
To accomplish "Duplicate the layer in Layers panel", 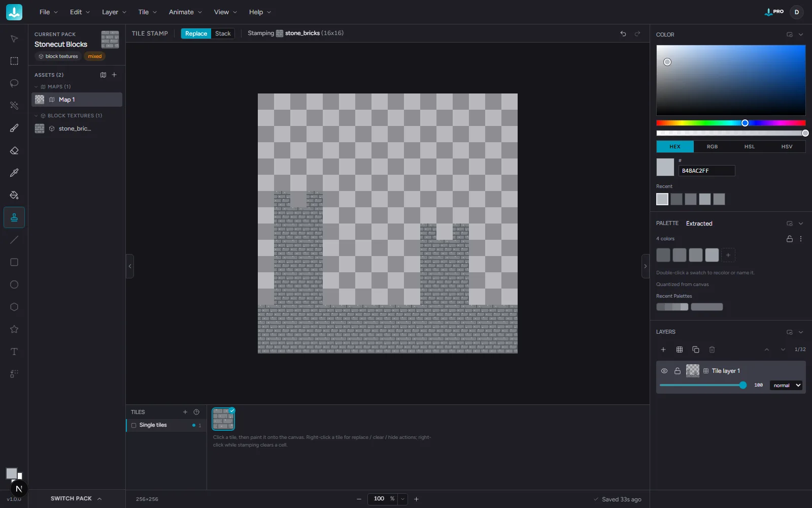I will [696, 350].
